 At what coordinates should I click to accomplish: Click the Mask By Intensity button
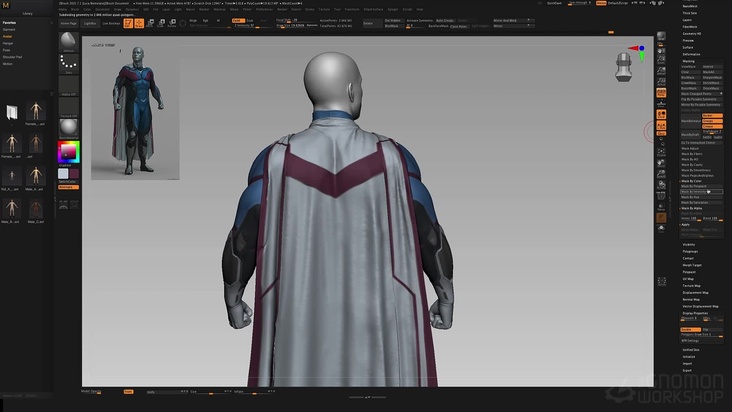click(x=701, y=192)
